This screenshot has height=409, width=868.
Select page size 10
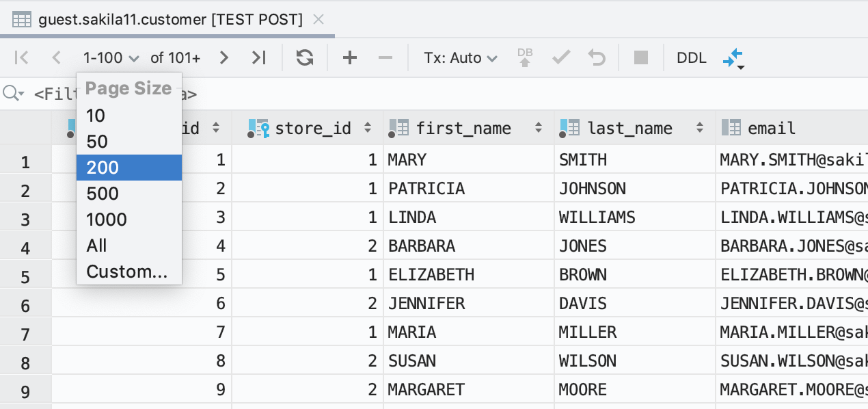tap(129, 116)
